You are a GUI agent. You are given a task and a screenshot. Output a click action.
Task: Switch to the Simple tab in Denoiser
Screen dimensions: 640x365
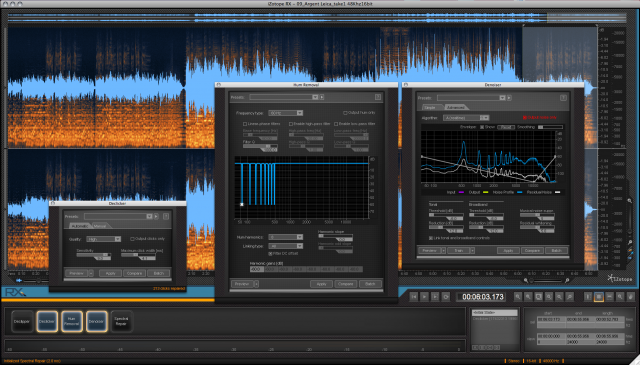[x=430, y=107]
